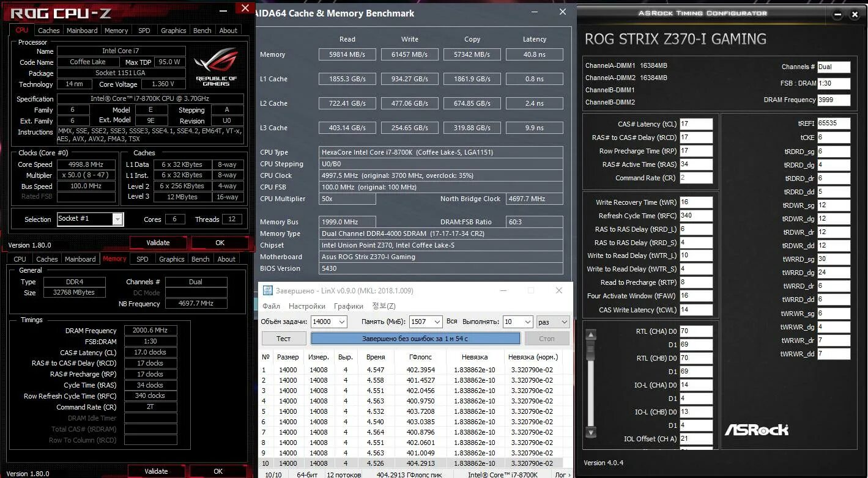Click the LinX completion progress bar
This screenshot has height=478, width=868.
tap(417, 337)
